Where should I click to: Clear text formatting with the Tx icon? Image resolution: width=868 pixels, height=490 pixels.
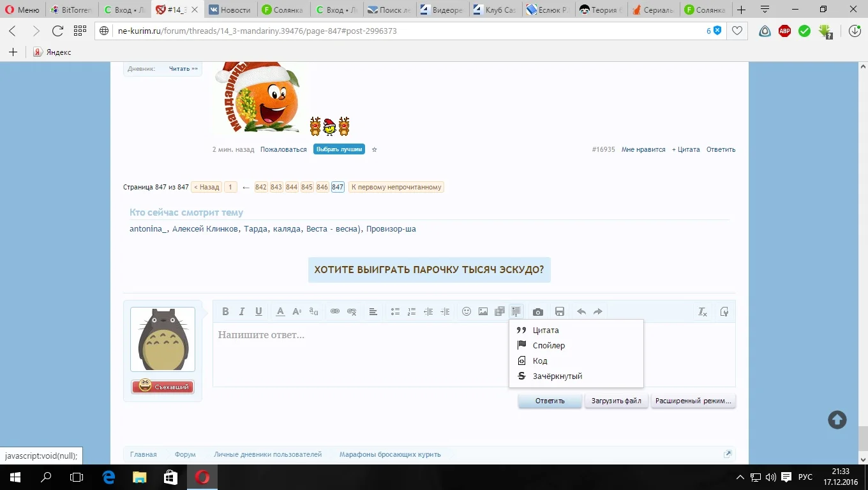click(702, 312)
